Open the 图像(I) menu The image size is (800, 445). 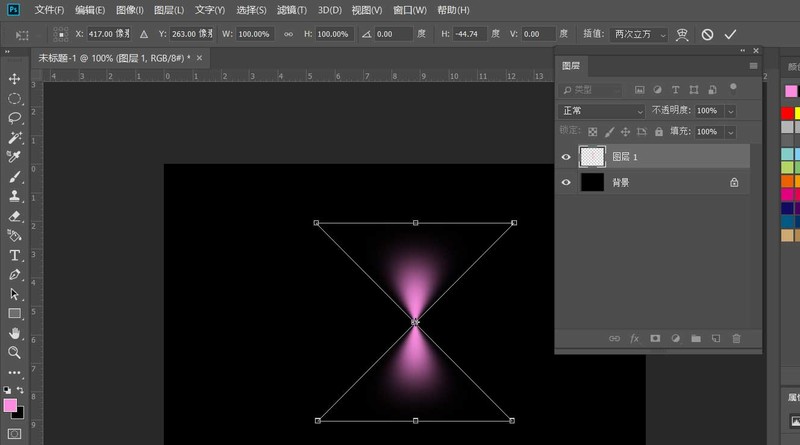130,10
